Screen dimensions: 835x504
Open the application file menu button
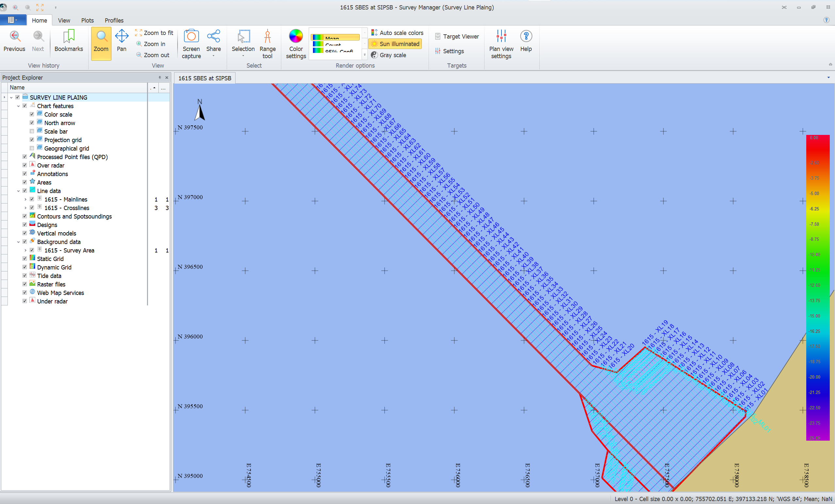tap(13, 20)
